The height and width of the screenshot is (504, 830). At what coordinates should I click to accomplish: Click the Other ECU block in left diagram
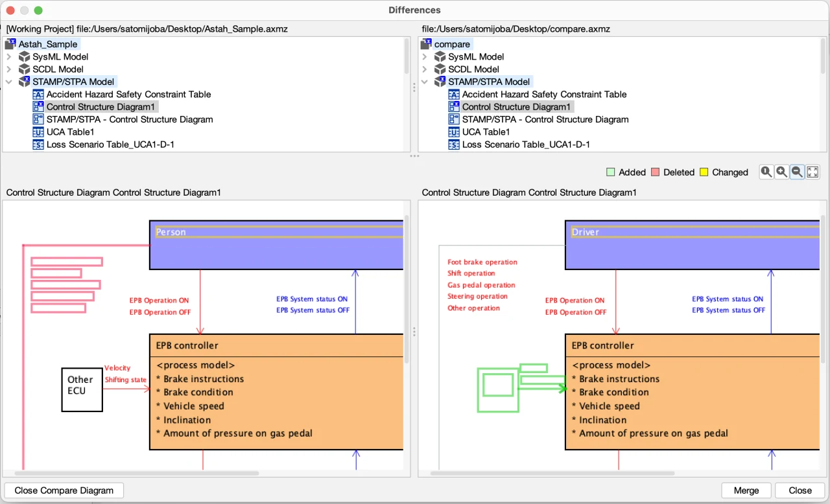click(82, 389)
